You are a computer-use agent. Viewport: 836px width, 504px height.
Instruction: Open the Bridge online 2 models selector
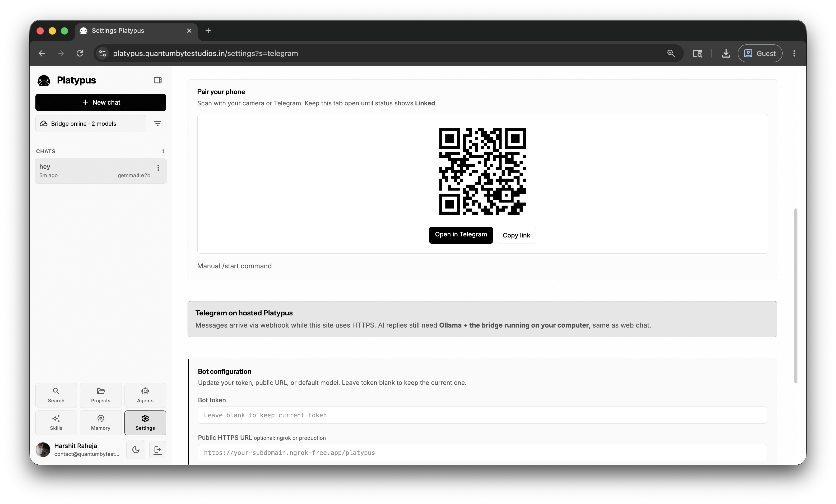point(91,124)
